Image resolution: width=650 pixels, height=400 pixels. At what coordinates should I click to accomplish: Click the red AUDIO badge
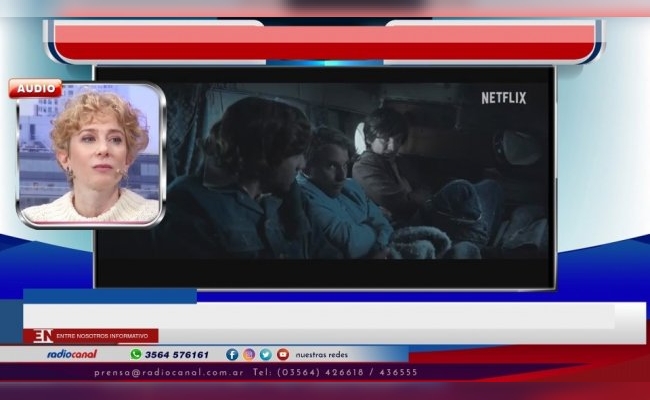click(35, 89)
